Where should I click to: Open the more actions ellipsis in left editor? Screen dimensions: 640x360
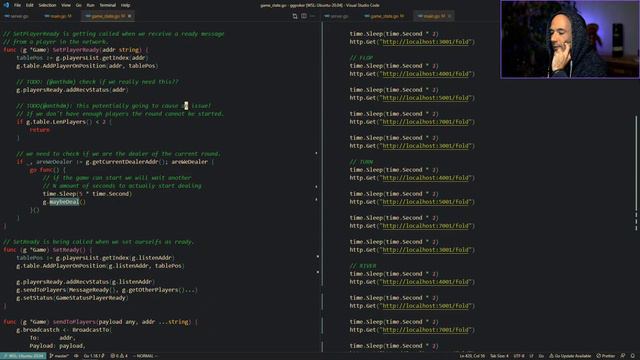coord(313,16)
